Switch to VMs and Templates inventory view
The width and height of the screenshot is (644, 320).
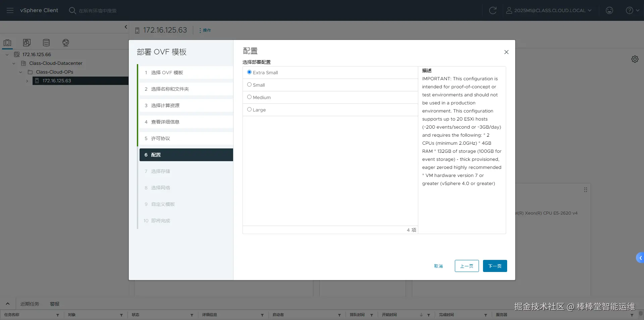click(x=27, y=43)
